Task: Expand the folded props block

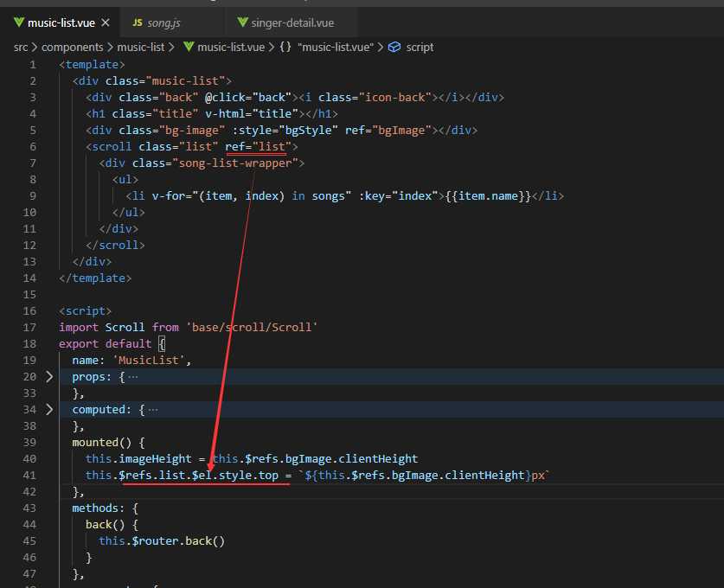Action: point(49,377)
